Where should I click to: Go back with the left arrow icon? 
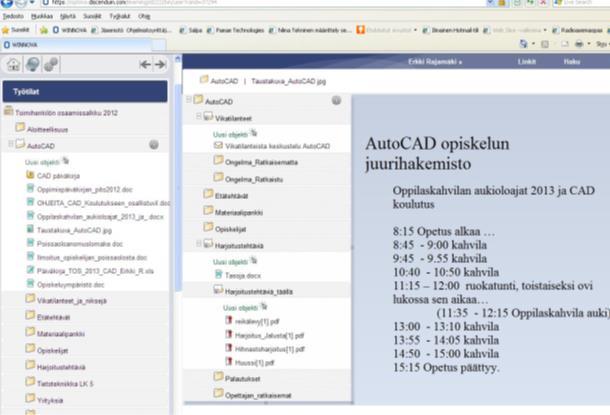tap(145, 64)
